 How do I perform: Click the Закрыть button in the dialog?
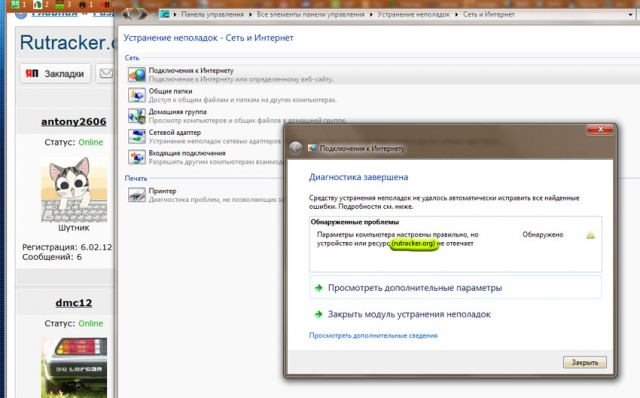coord(584,362)
